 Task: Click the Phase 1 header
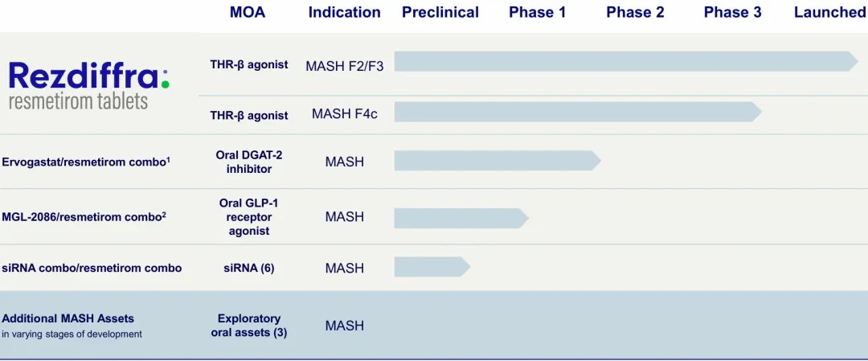(538, 12)
